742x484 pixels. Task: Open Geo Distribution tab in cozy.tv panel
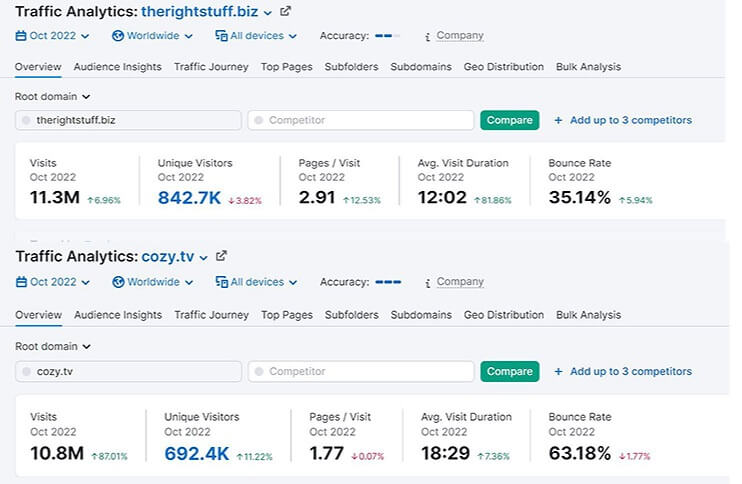(504, 315)
